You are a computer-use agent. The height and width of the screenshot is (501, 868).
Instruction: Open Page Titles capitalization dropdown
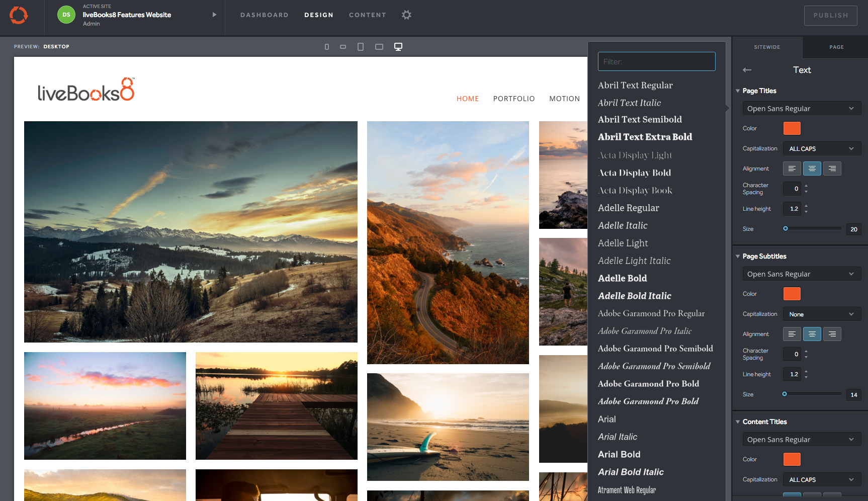[822, 149]
